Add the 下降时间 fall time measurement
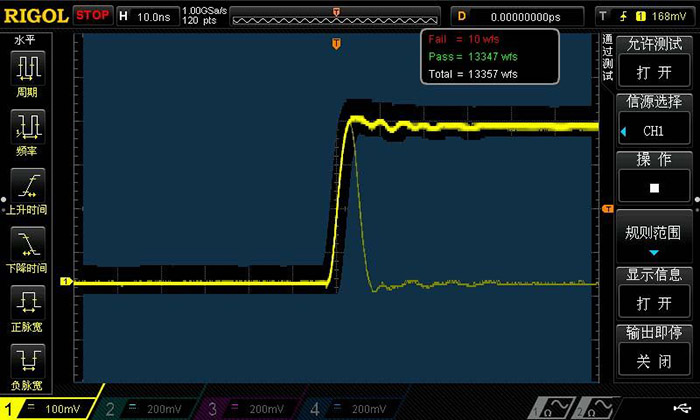This screenshot has width=700, height=420. 27,248
